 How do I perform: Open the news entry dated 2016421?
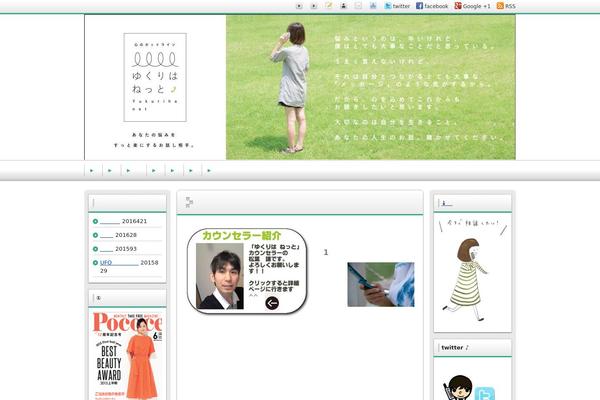click(123, 221)
